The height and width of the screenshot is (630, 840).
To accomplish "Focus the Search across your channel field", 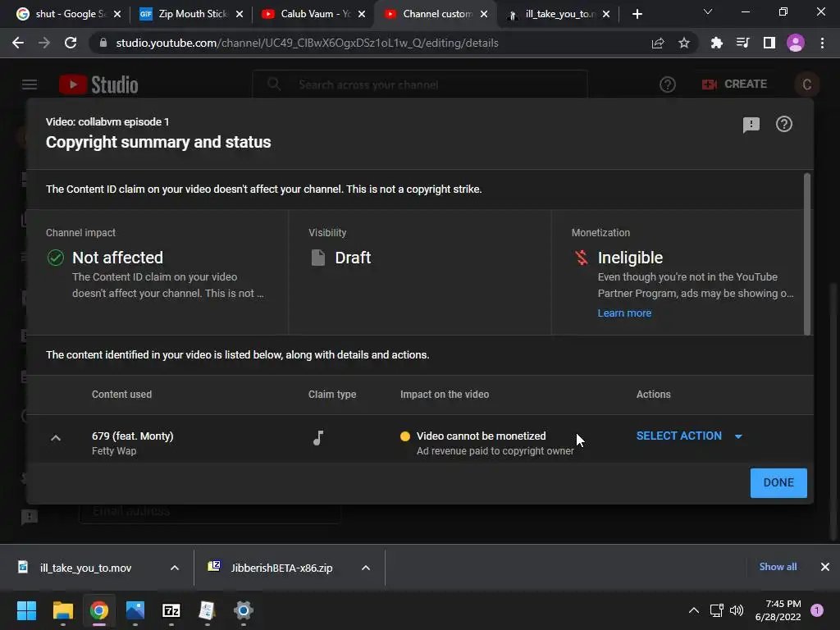I will tap(420, 84).
